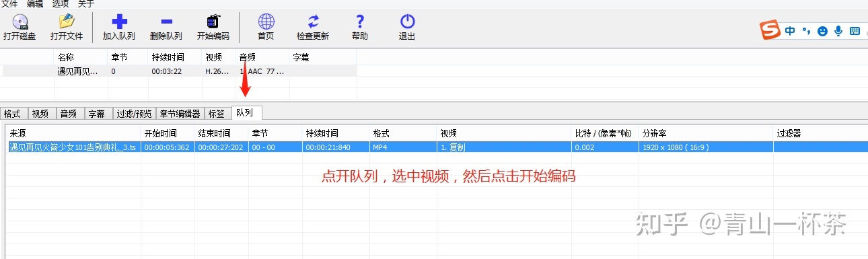
Task: Open 帮助 help question mark icon
Action: [x=360, y=22]
